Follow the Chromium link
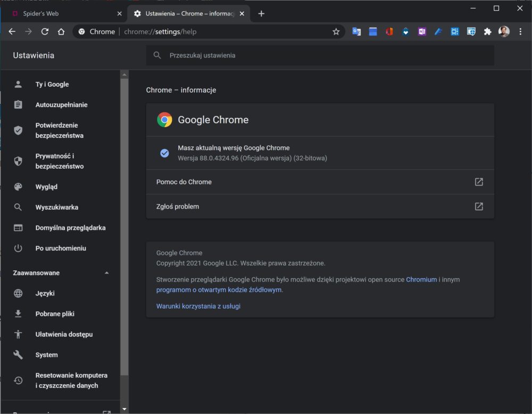The width and height of the screenshot is (532, 414). 421,279
